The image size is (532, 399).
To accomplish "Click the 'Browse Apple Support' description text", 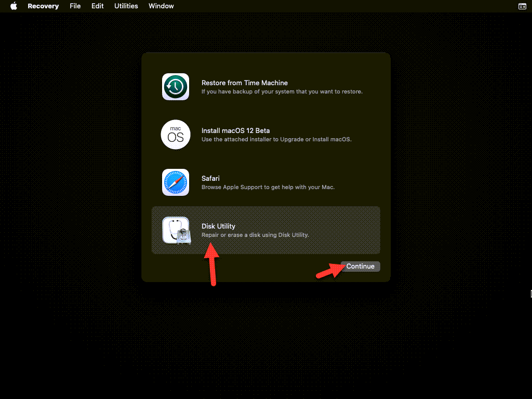I will click(268, 187).
